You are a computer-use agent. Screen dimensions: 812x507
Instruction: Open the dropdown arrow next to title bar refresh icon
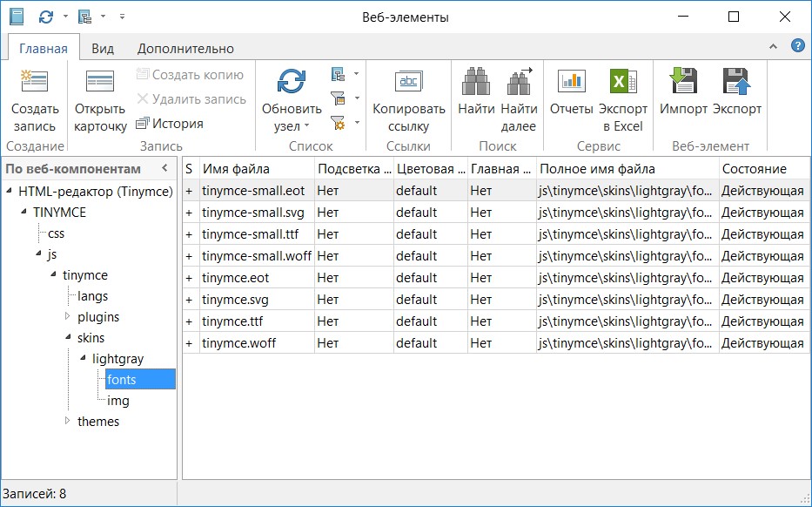(x=65, y=17)
